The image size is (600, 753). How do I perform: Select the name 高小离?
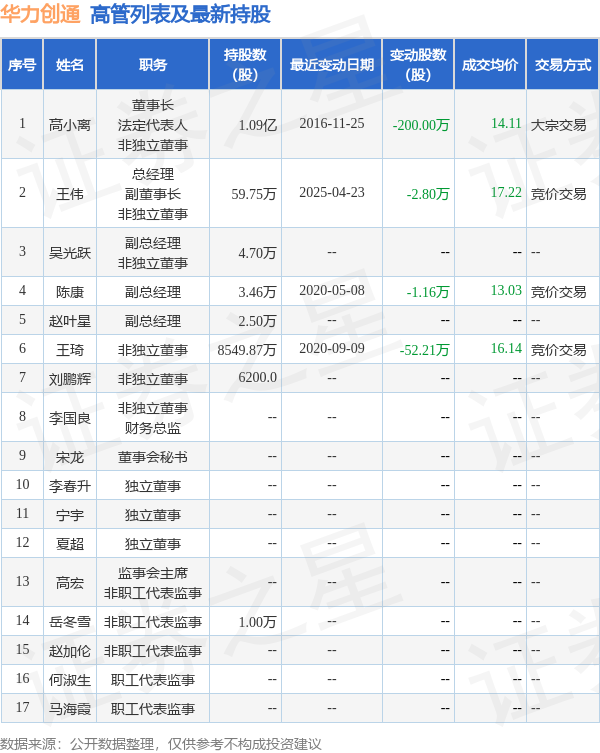(70, 125)
